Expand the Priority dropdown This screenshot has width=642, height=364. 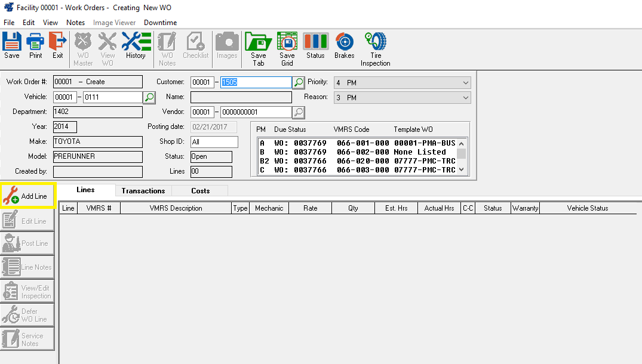[x=465, y=83]
